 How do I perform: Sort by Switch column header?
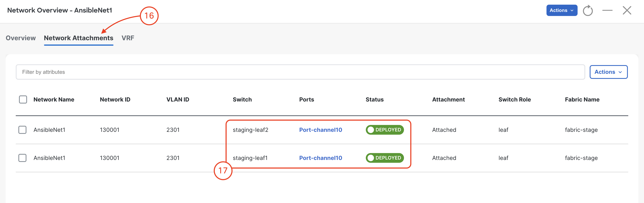pos(242,100)
